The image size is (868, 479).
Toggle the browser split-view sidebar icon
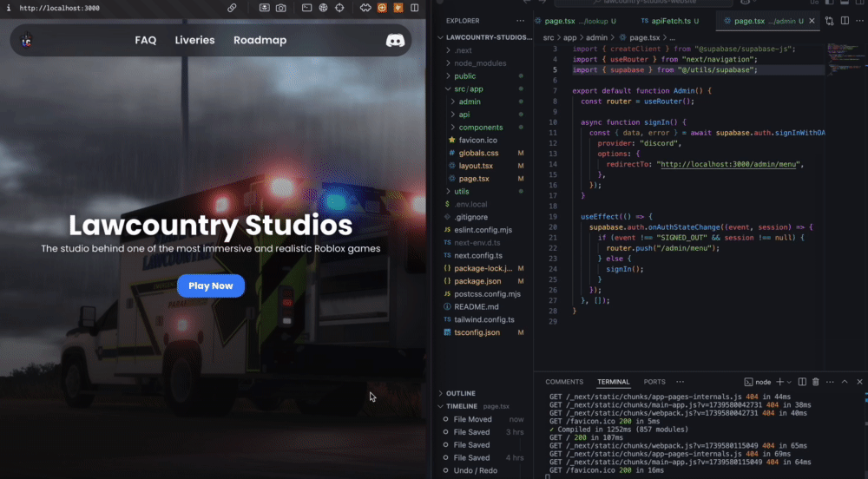click(415, 8)
